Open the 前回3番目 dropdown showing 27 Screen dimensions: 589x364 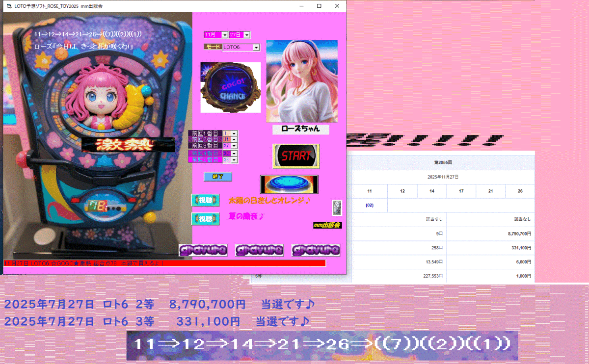[234, 146]
